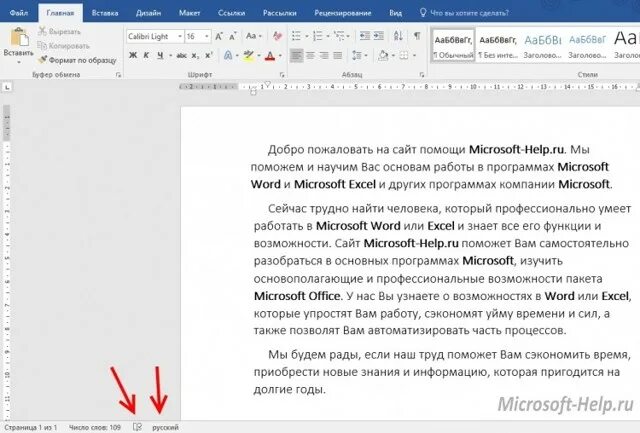The width and height of the screenshot is (640, 433).
Task: Toggle italic with the К button
Action: 146,55
